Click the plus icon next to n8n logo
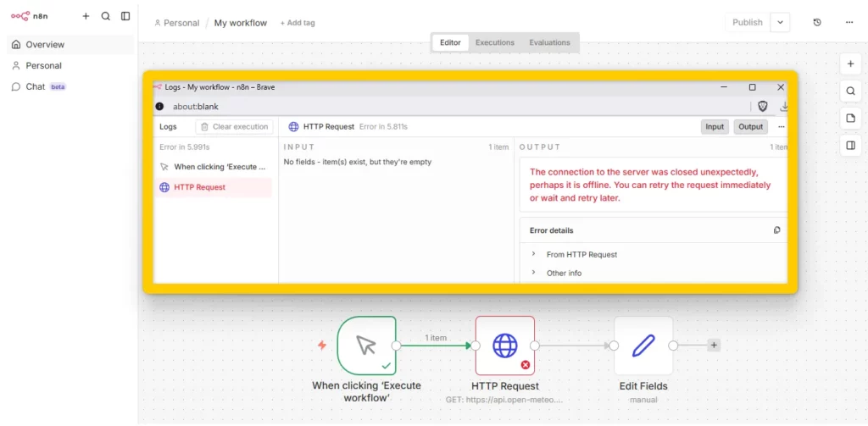868x426 pixels. (x=86, y=16)
